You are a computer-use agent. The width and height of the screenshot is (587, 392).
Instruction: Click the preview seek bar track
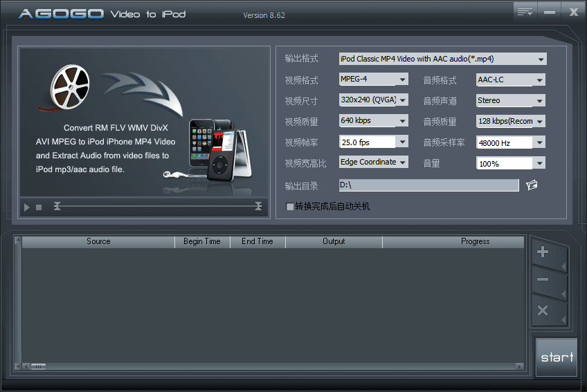tap(158, 206)
